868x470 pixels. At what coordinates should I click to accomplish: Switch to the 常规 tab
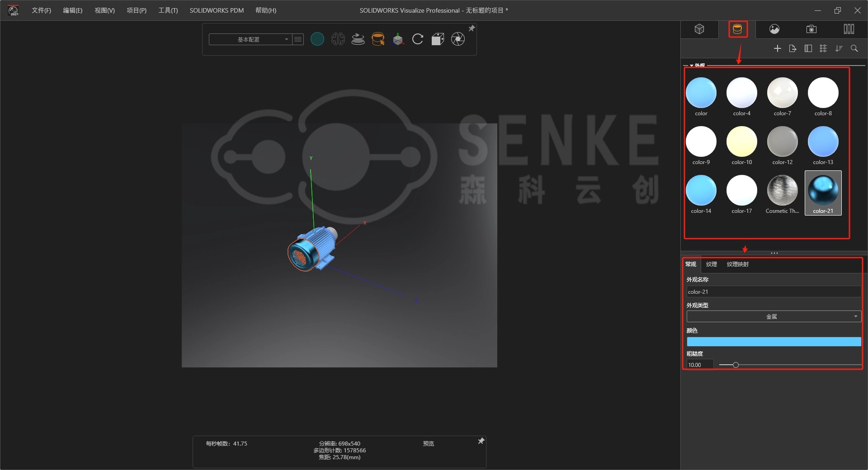[691, 264]
